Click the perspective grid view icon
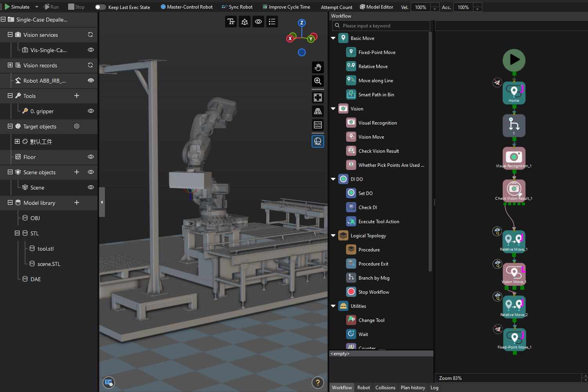 [318, 111]
